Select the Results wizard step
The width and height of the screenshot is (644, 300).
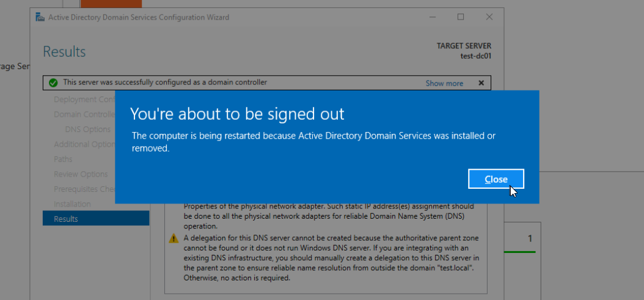[96, 218]
